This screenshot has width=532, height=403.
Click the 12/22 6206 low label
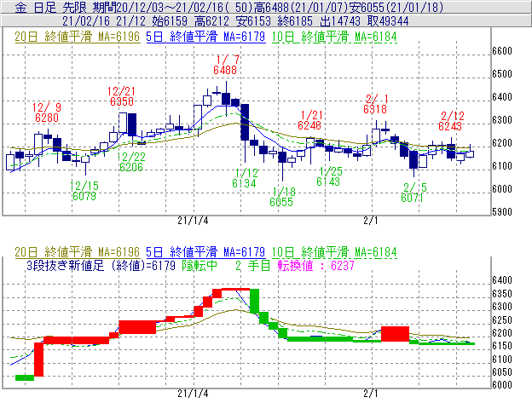tap(131, 162)
